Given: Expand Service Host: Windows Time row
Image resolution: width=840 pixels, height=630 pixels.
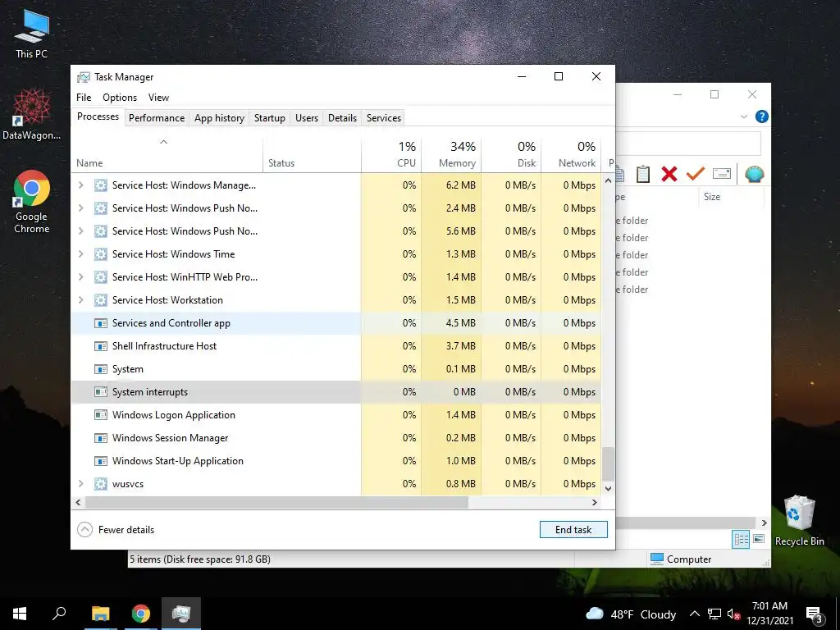Looking at the screenshot, I should tap(81, 254).
